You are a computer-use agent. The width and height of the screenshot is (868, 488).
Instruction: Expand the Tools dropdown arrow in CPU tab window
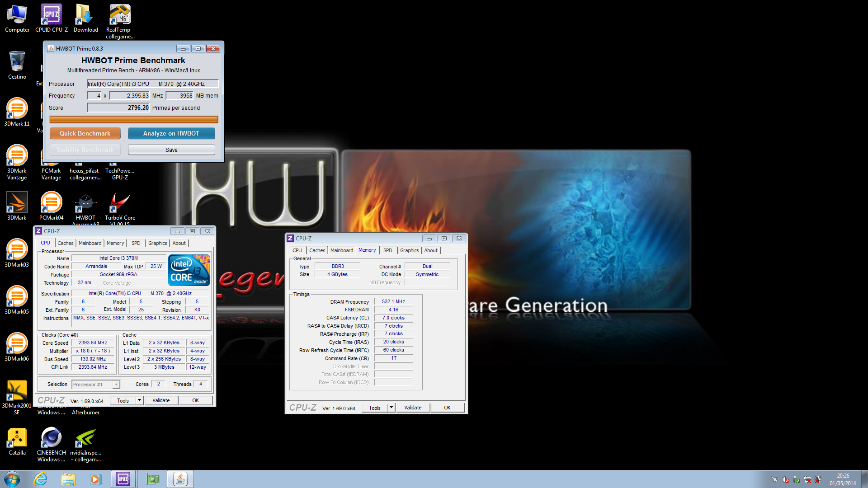139,400
